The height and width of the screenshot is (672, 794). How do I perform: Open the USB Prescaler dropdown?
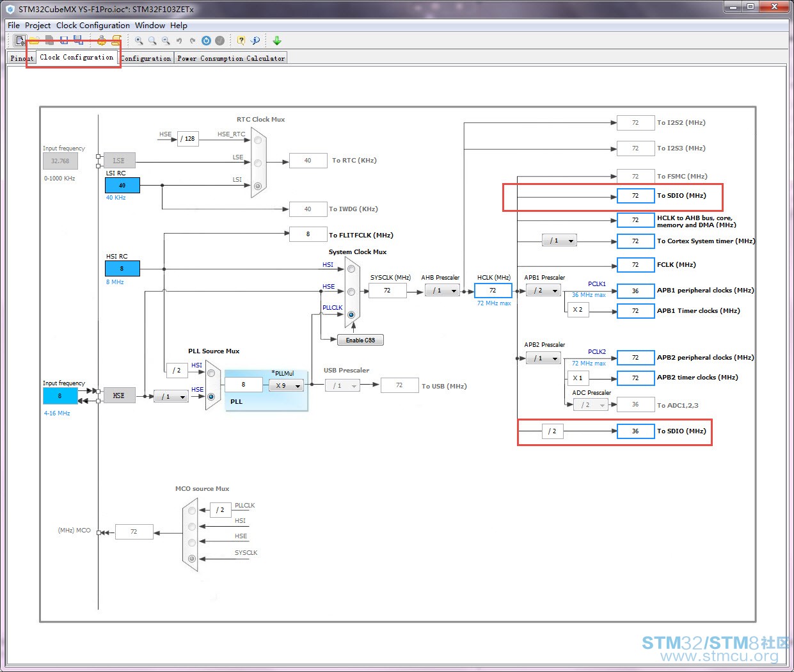tap(343, 385)
